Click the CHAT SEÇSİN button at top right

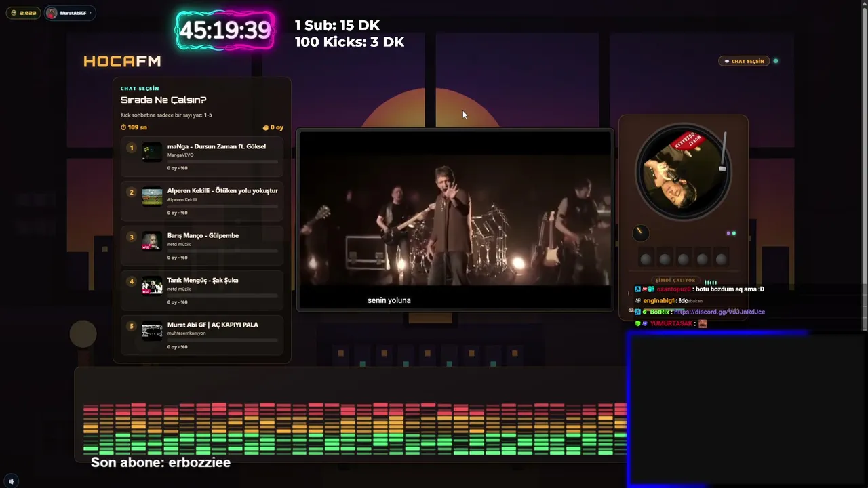[x=744, y=61]
